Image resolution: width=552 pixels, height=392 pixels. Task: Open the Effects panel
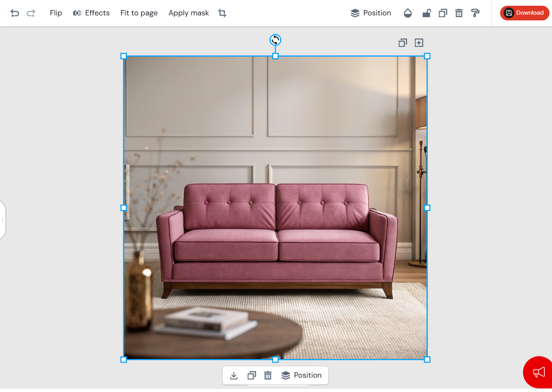click(x=91, y=13)
